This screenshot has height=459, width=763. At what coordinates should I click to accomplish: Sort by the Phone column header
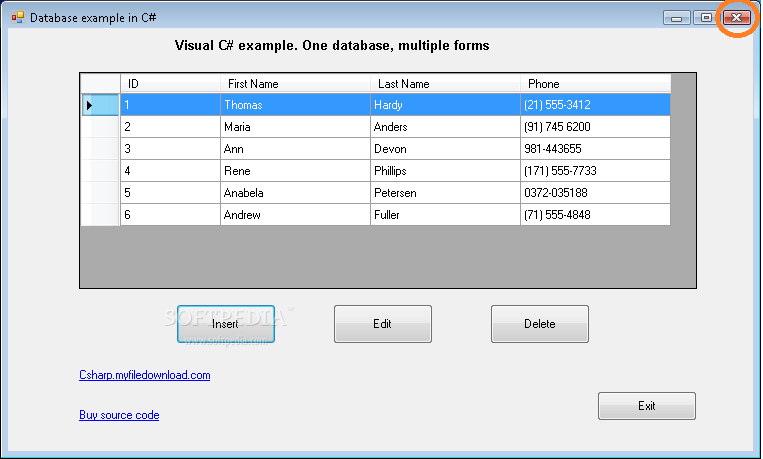pos(596,84)
